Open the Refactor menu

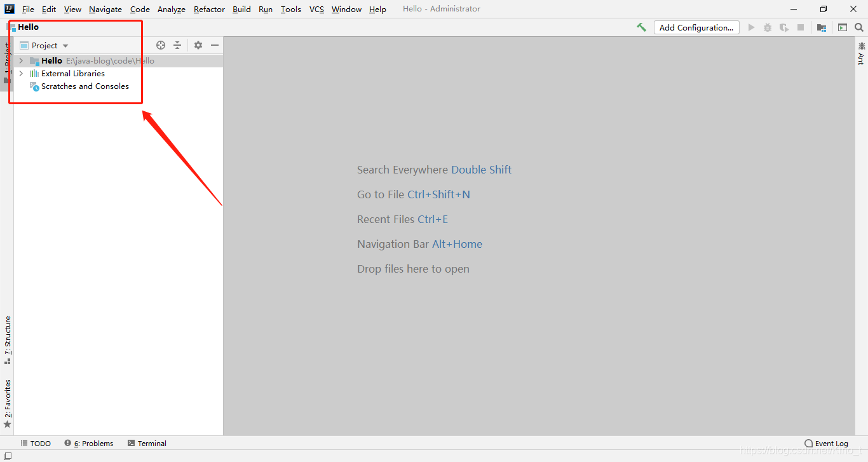click(209, 9)
